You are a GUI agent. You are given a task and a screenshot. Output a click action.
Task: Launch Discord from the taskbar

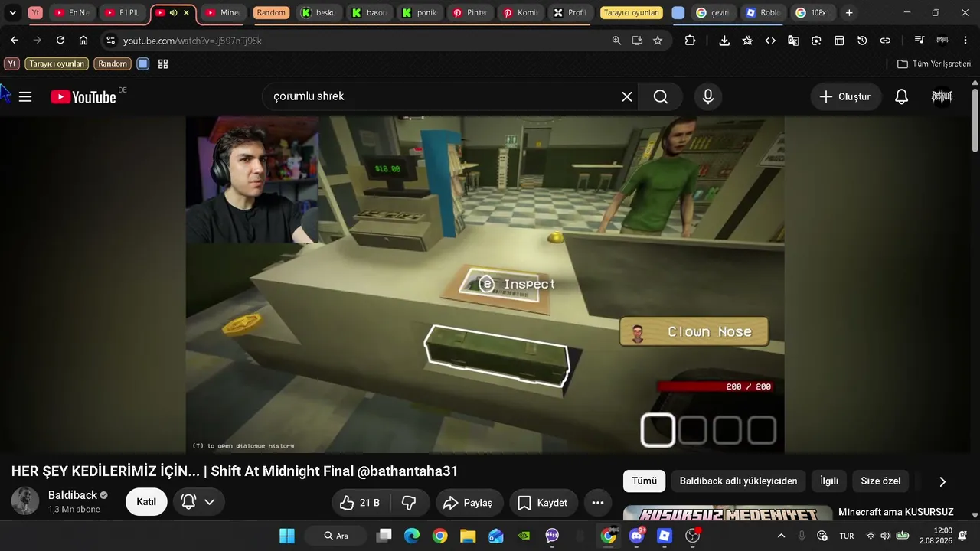tap(636, 536)
